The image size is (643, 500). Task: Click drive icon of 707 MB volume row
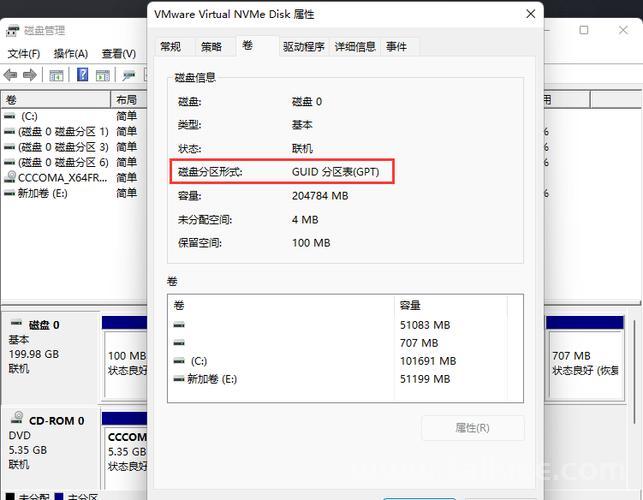tap(179, 343)
